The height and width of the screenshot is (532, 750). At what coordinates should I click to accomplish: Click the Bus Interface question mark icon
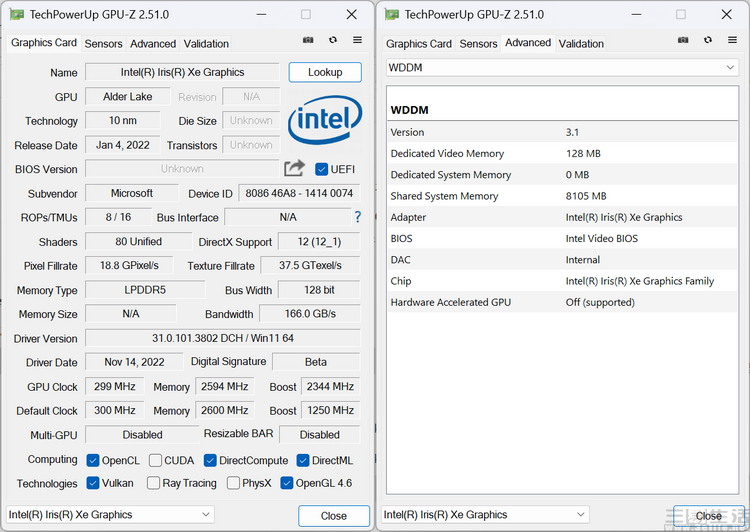357,217
